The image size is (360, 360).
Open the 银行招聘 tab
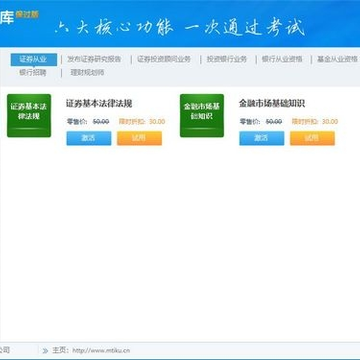(x=33, y=73)
